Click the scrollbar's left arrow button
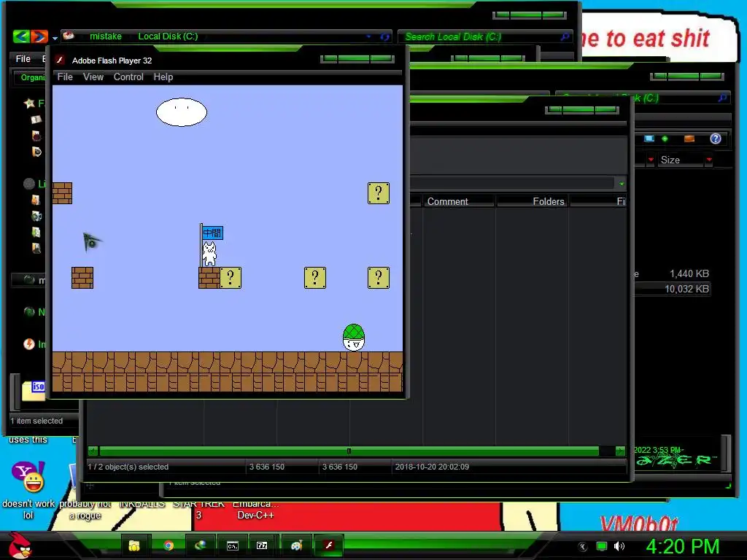Viewport: 747px width, 560px height. click(93, 451)
